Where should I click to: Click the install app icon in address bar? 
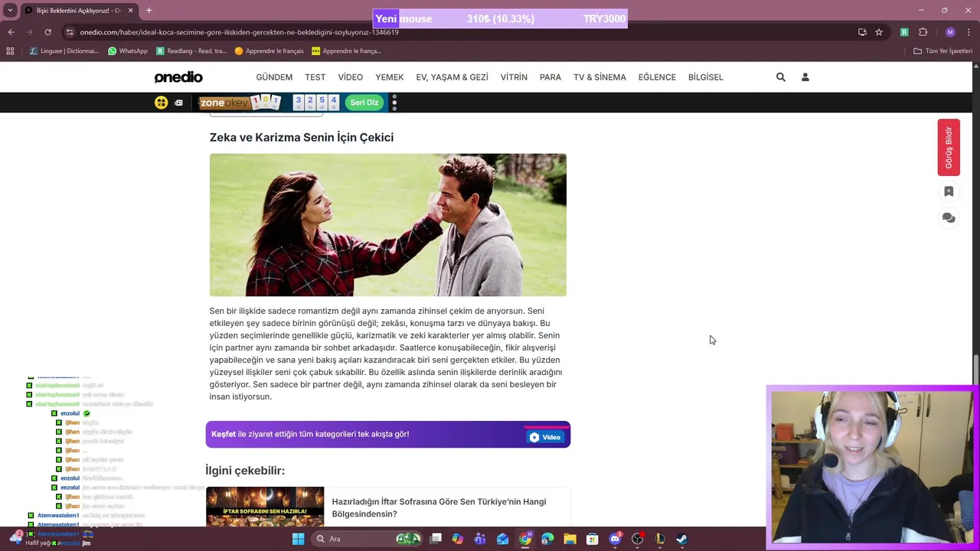(862, 32)
